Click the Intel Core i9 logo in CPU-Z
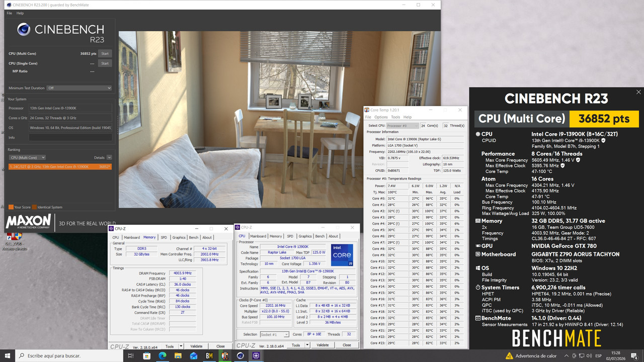644x362 pixels. [342, 255]
